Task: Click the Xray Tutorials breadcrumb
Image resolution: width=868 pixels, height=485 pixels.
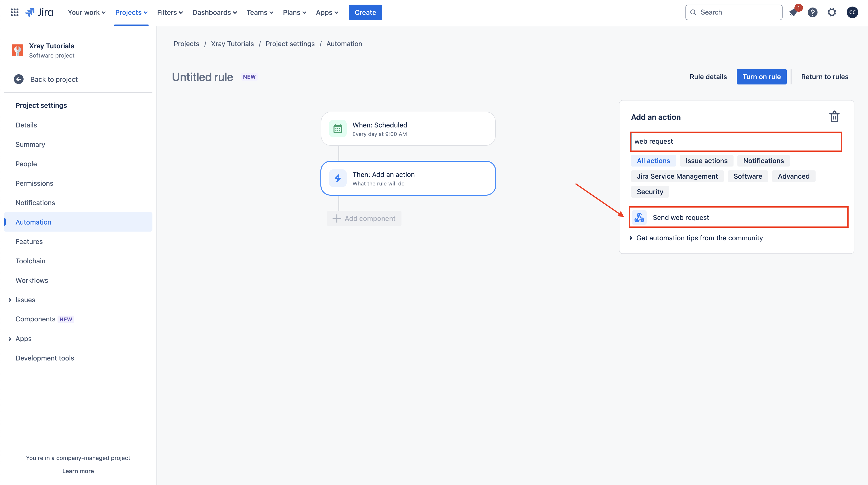Action: [232, 44]
